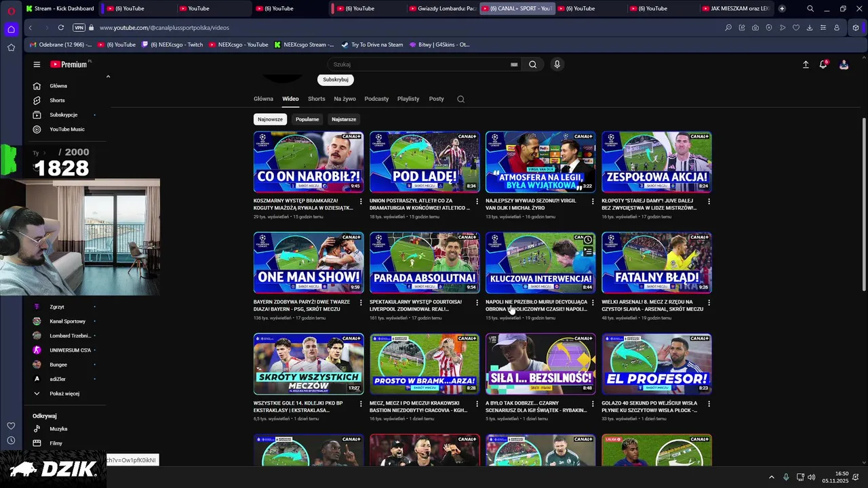Switch to the Posty channel tab

point(437,99)
